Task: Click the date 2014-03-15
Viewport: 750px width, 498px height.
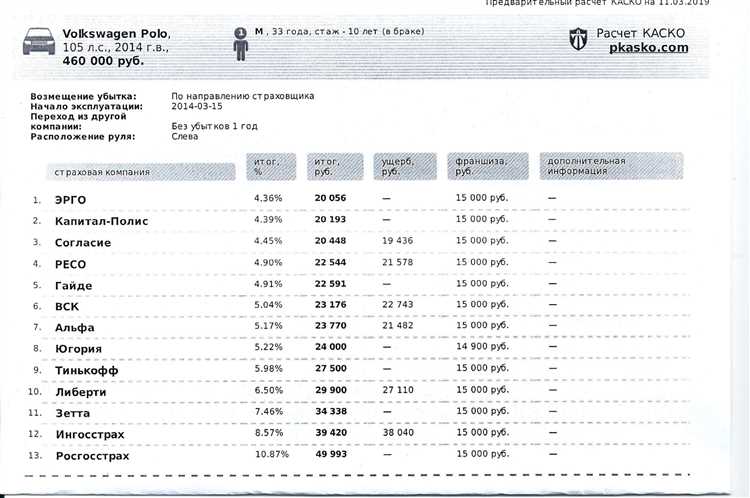Action: pos(197,106)
